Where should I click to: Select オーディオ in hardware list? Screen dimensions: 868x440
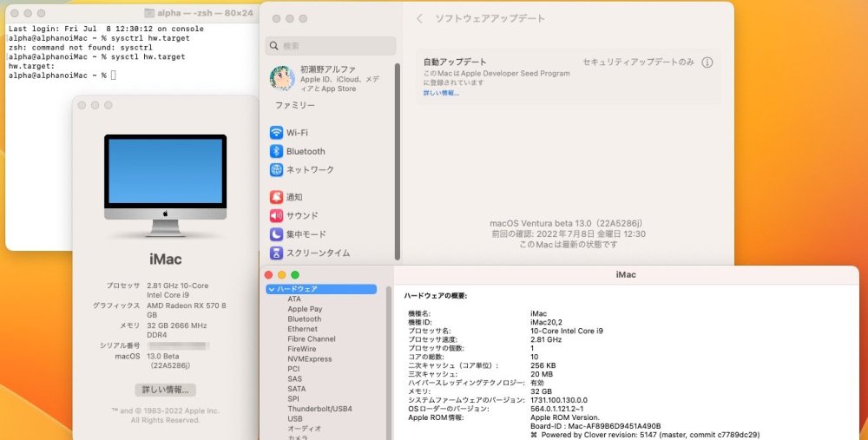(304, 429)
